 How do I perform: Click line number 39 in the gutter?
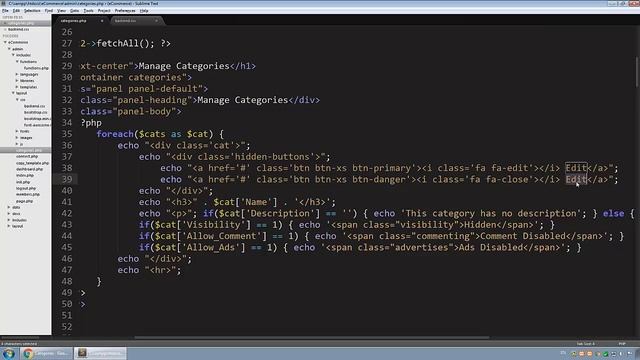tap(67, 180)
